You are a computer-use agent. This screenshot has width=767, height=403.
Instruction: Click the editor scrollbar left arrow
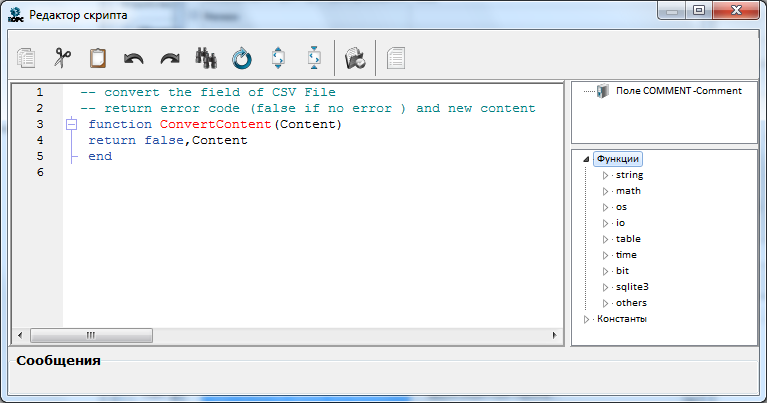pyautogui.click(x=20, y=336)
